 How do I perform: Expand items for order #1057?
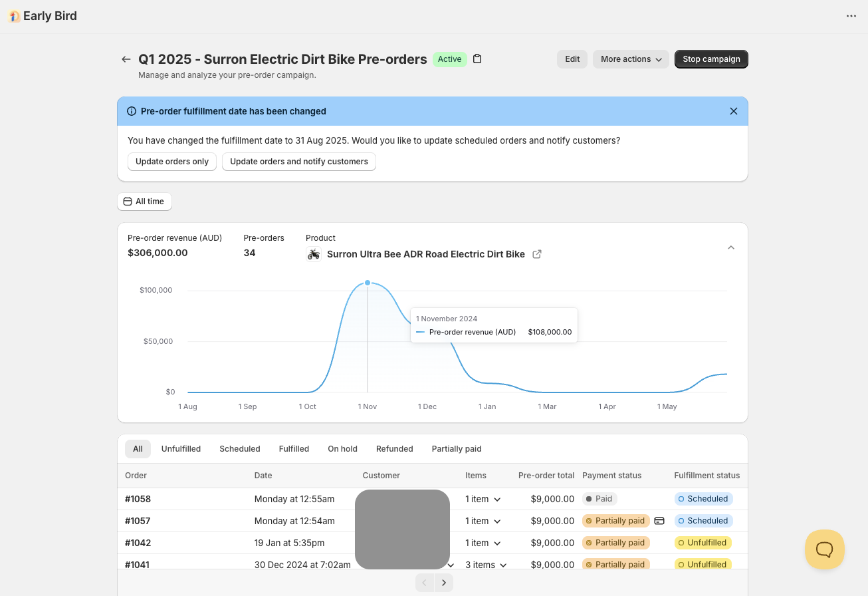click(483, 521)
